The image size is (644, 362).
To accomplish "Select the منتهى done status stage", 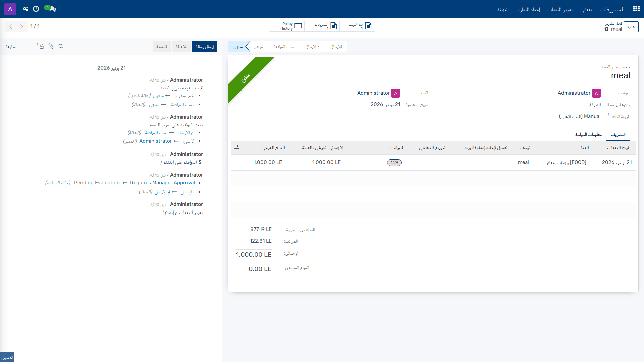I will tap(238, 47).
